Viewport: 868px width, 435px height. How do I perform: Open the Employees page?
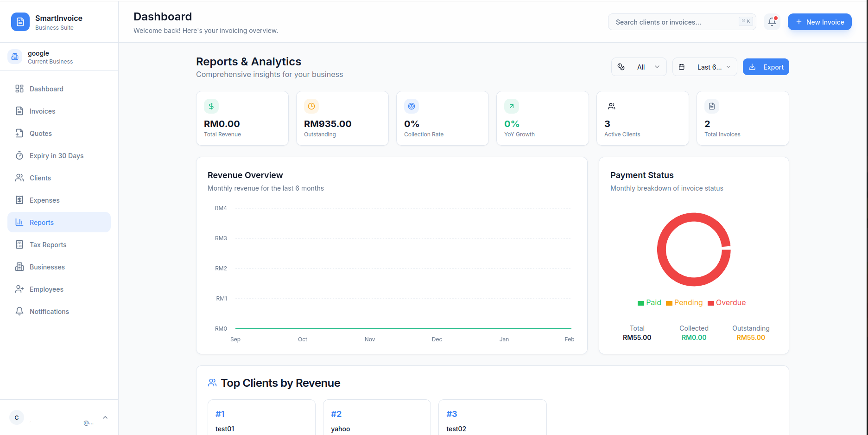(59, 289)
